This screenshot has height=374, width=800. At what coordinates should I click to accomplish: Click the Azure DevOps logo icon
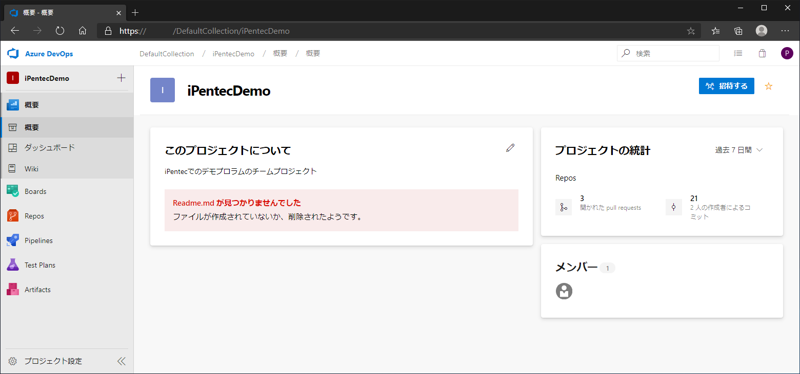[13, 54]
